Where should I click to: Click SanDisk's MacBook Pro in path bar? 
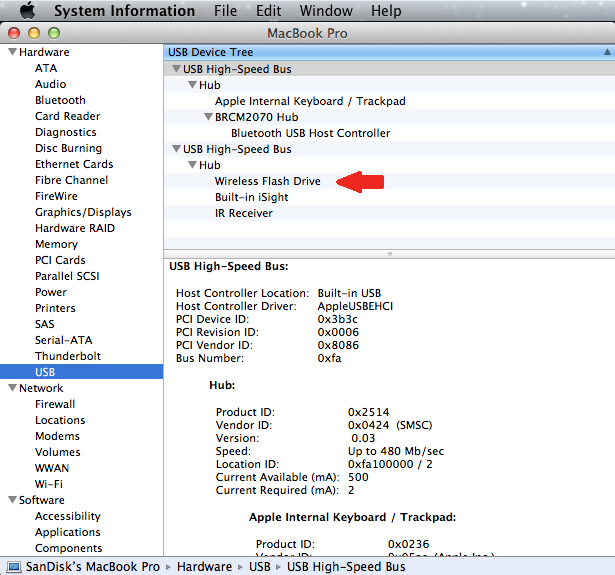pyautogui.click(x=93, y=567)
